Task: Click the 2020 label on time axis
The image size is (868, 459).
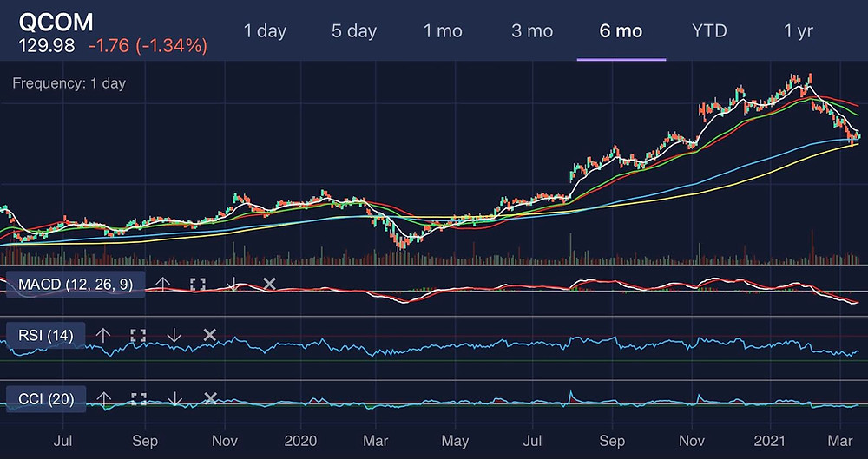Action: pyautogui.click(x=300, y=441)
